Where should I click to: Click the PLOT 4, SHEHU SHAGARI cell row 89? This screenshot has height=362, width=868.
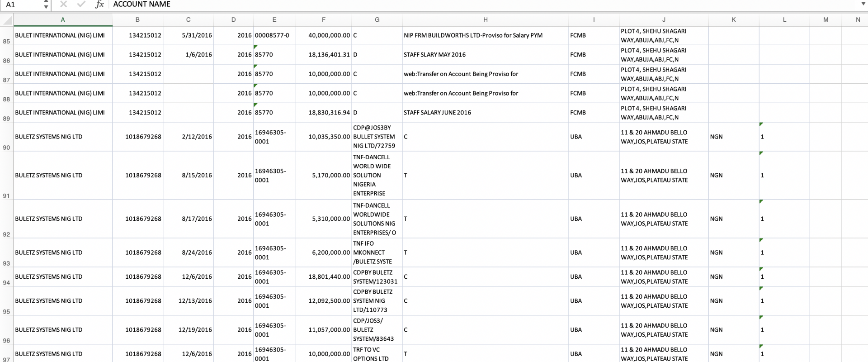(x=664, y=113)
